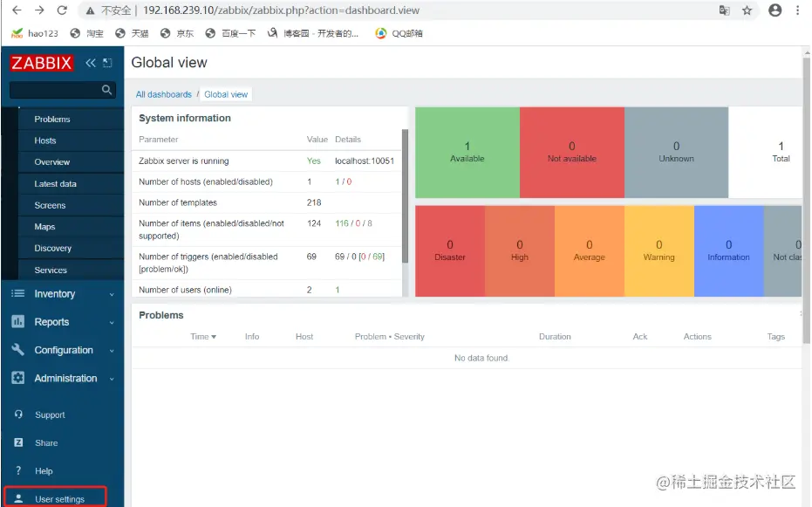The width and height of the screenshot is (812, 507).
Task: Sort problems by Time column header
Action: coord(203,337)
